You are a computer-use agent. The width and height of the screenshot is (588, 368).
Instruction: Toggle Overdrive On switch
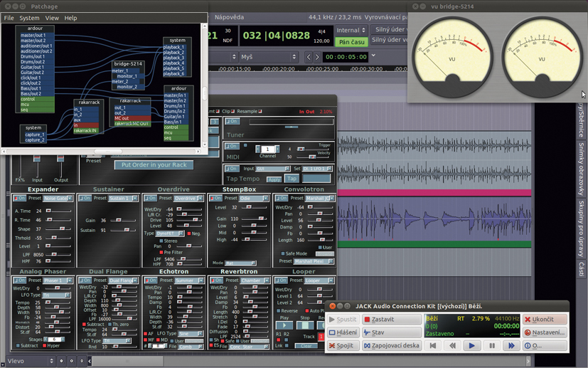150,198
